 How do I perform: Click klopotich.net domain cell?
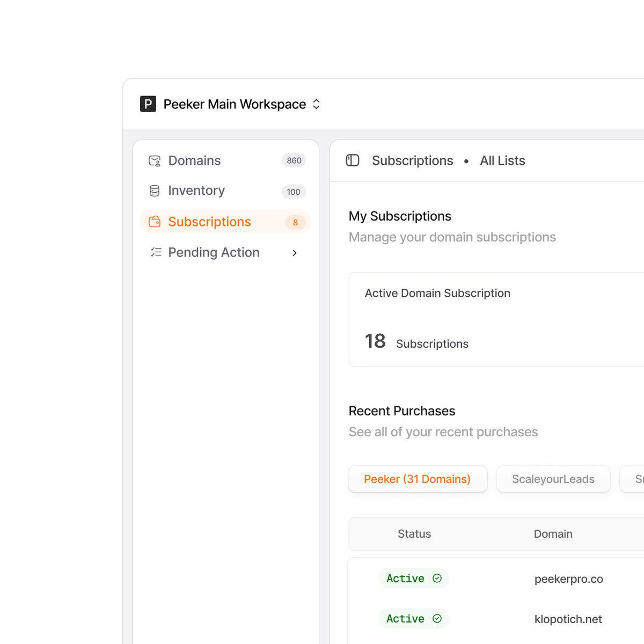pos(568,619)
